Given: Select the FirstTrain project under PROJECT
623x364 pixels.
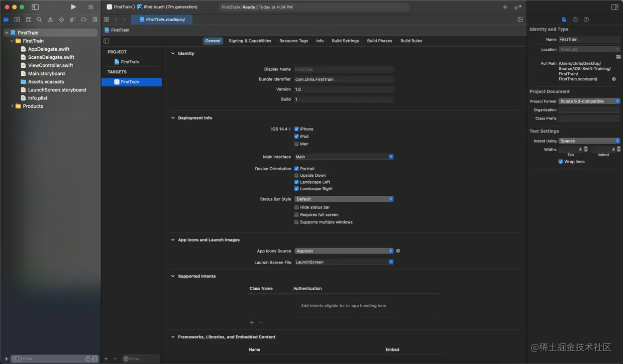Looking at the screenshot, I should tap(130, 62).
